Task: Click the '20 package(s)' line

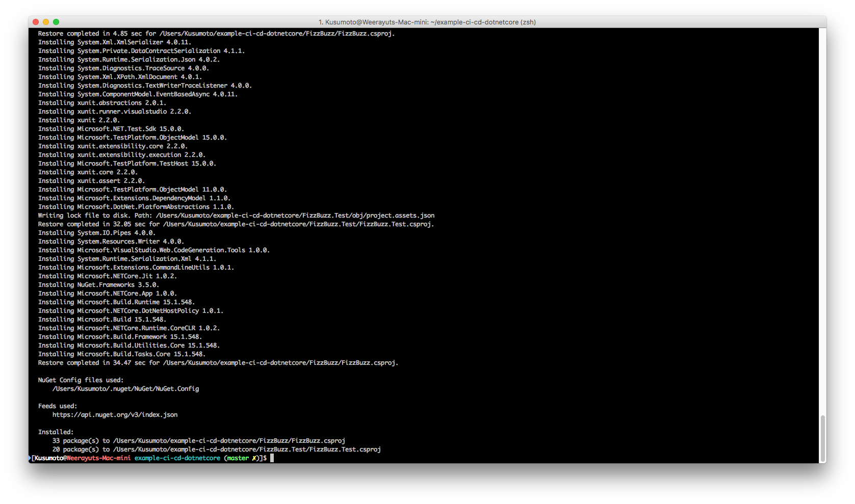Action: pos(217,449)
